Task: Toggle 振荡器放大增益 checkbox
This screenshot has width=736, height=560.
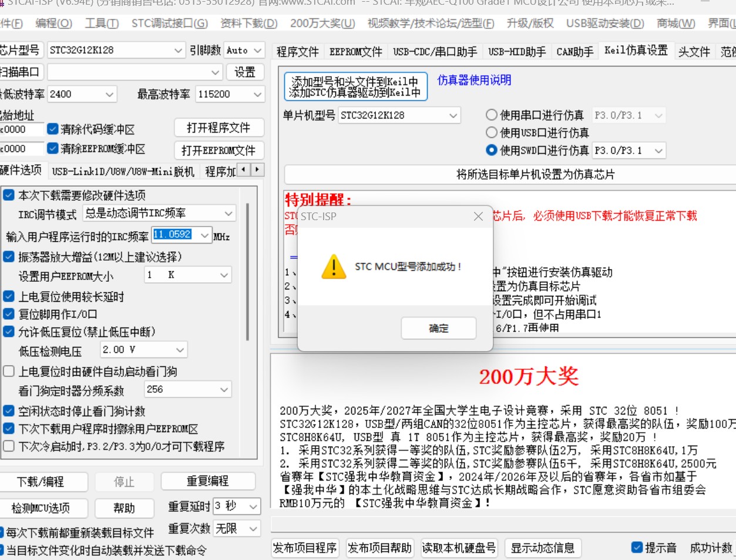Action: tap(9, 257)
